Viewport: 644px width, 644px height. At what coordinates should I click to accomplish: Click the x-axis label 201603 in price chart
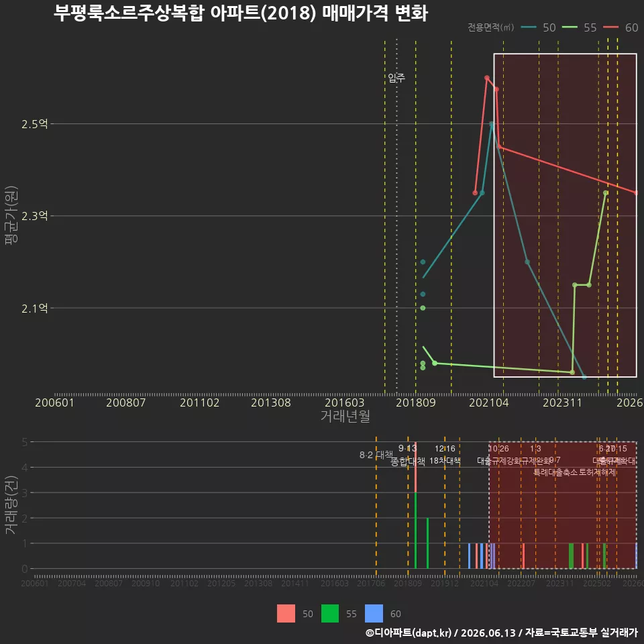point(345,402)
